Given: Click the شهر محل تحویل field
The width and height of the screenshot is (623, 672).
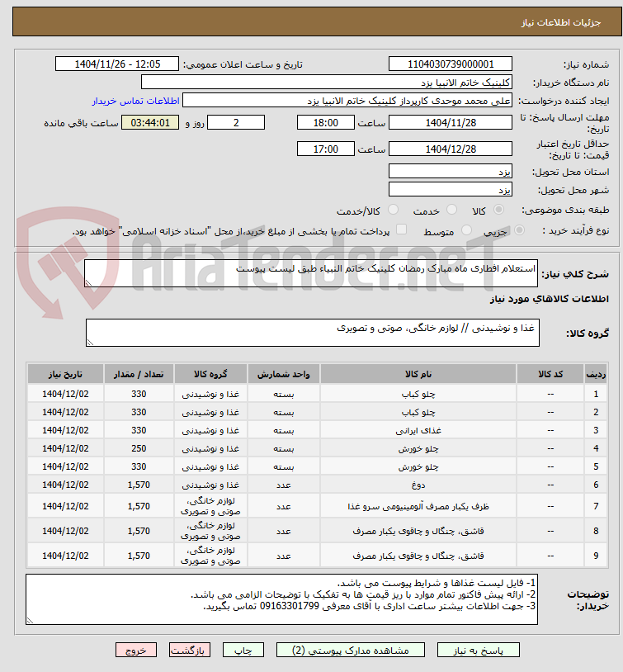Looking at the screenshot, I should (451, 189).
